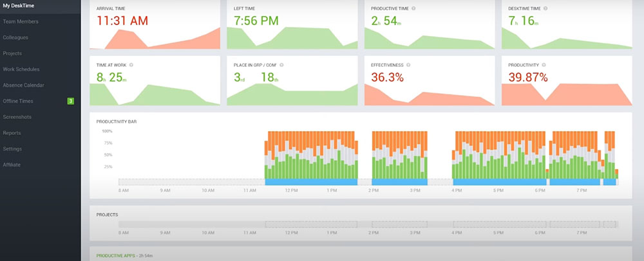Click the green 3 badge on Offline Times
The image size is (644, 261).
71,101
